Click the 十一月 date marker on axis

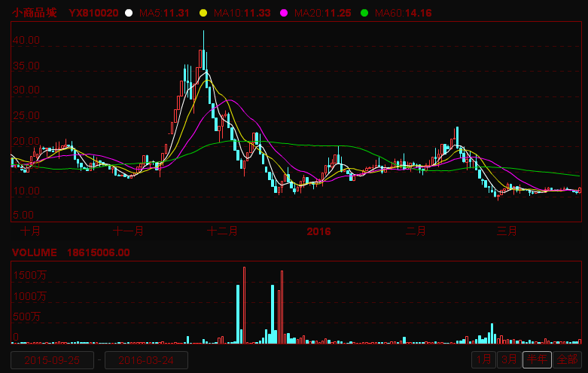pyautogui.click(x=128, y=231)
